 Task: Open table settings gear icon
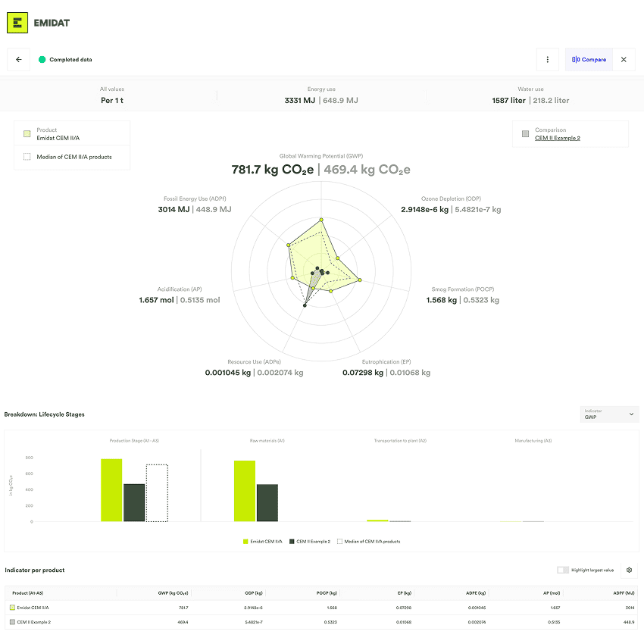tap(629, 570)
